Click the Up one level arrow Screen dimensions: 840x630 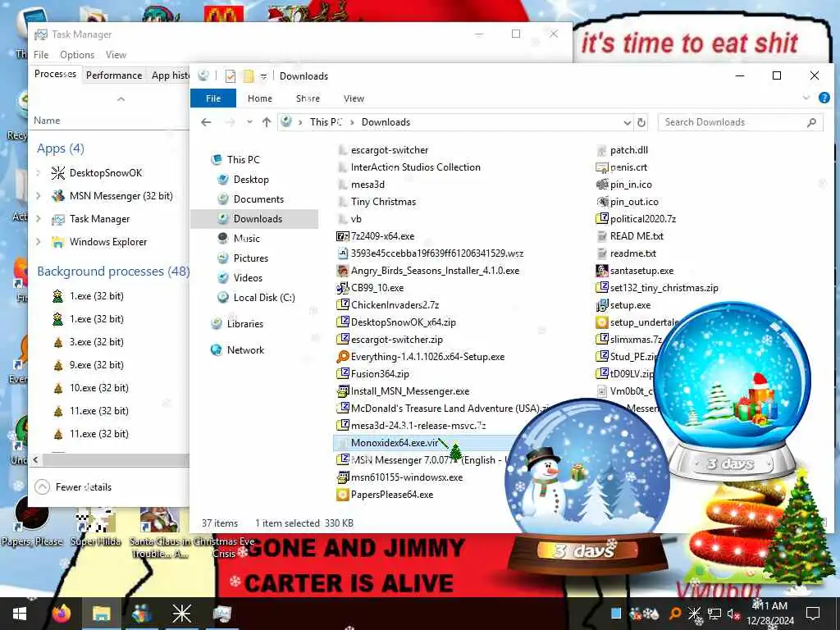(x=267, y=122)
